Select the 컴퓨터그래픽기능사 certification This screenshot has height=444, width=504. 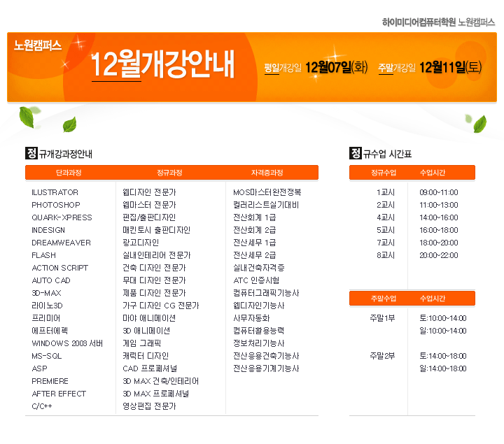point(267,293)
